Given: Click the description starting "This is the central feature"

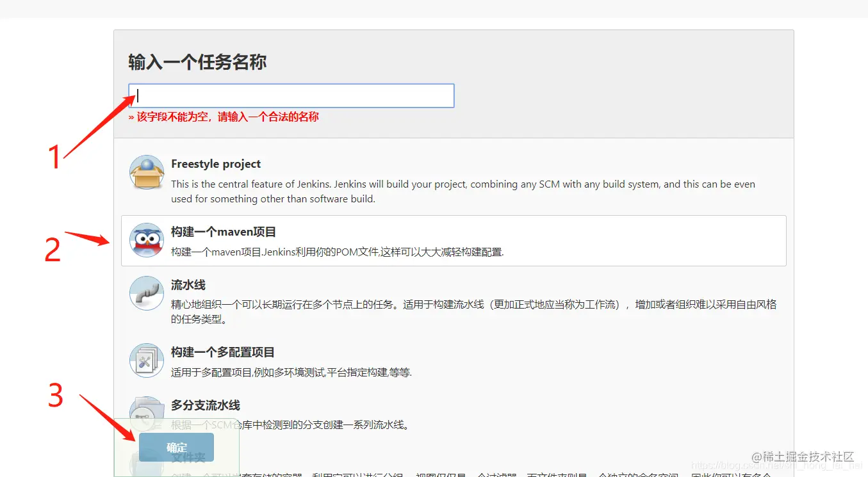Looking at the screenshot, I should click(x=463, y=191).
